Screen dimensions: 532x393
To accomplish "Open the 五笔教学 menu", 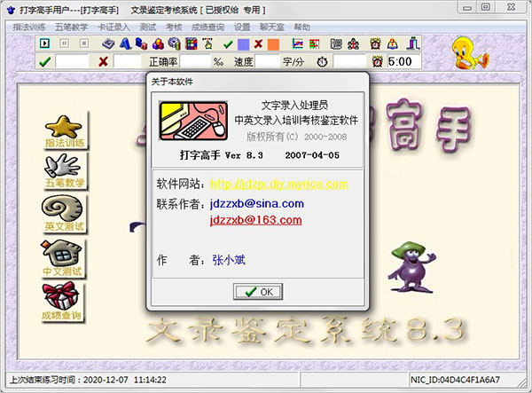I will click(72, 27).
